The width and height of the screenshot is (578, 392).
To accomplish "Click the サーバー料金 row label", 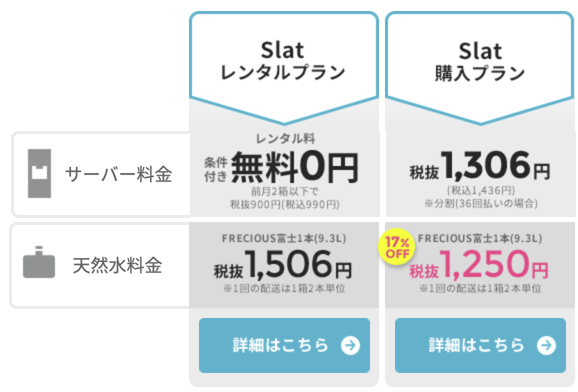I will point(118,174).
